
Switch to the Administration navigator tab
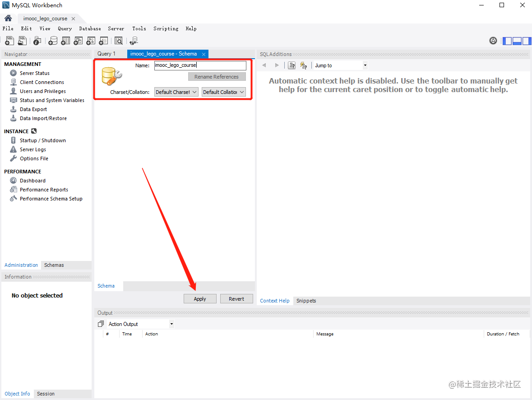tap(21, 265)
